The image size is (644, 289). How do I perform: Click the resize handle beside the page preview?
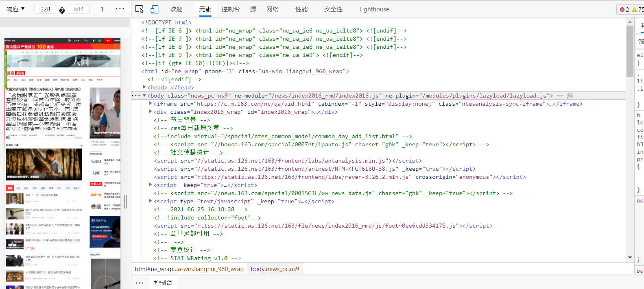click(x=126, y=202)
